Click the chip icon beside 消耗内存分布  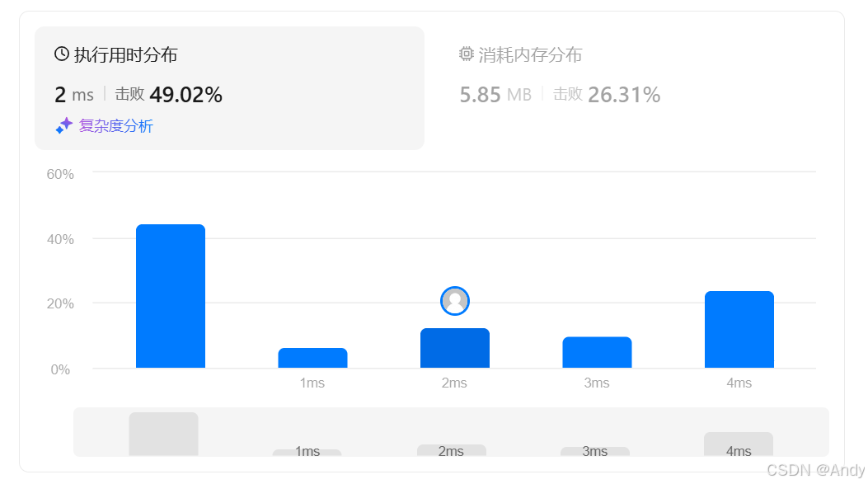(x=467, y=54)
